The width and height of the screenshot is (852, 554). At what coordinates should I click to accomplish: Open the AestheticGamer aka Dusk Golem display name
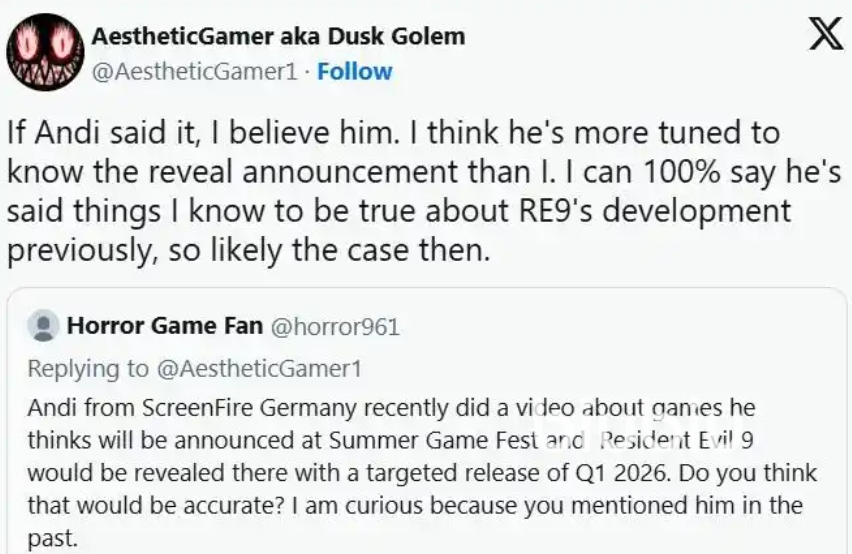[278, 37]
